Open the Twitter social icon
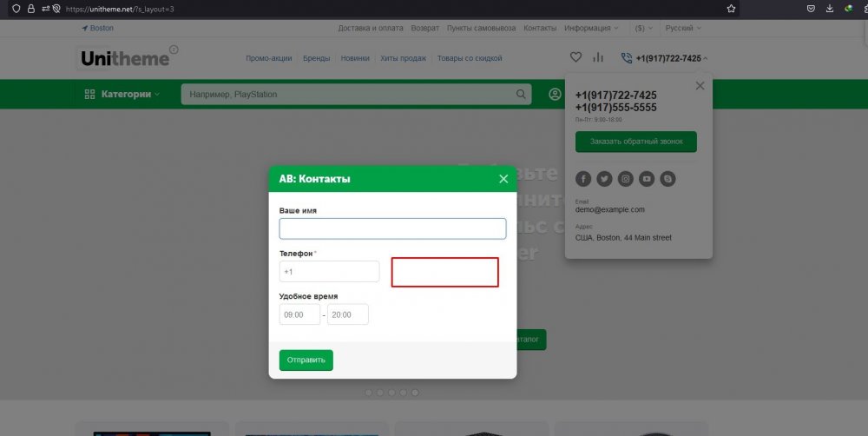868x436 pixels. tap(604, 179)
